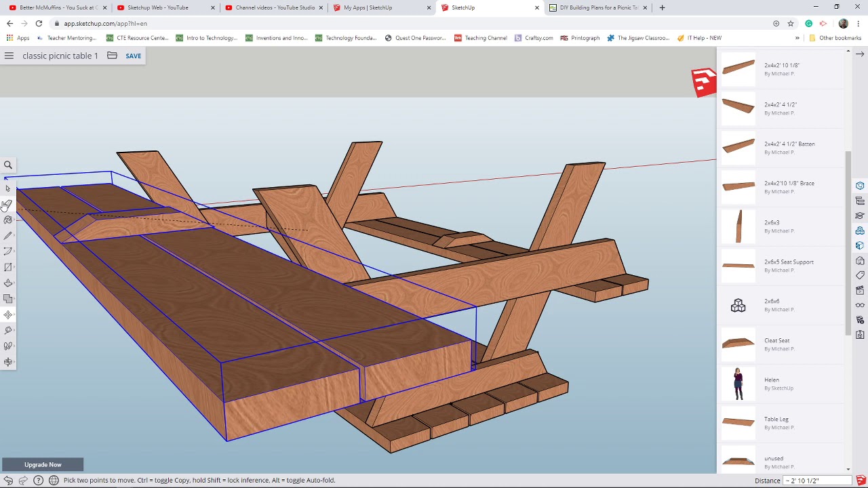This screenshot has width=868, height=488.
Task: Pick the Tape Measure tool
Action: coord(8,330)
